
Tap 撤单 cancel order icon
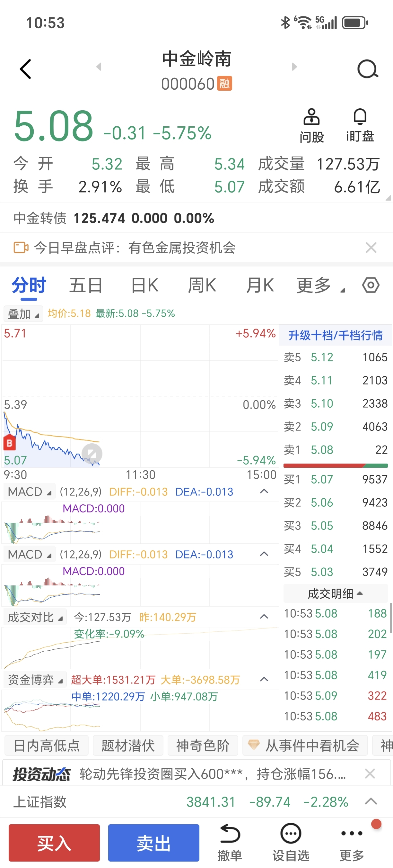(230, 842)
